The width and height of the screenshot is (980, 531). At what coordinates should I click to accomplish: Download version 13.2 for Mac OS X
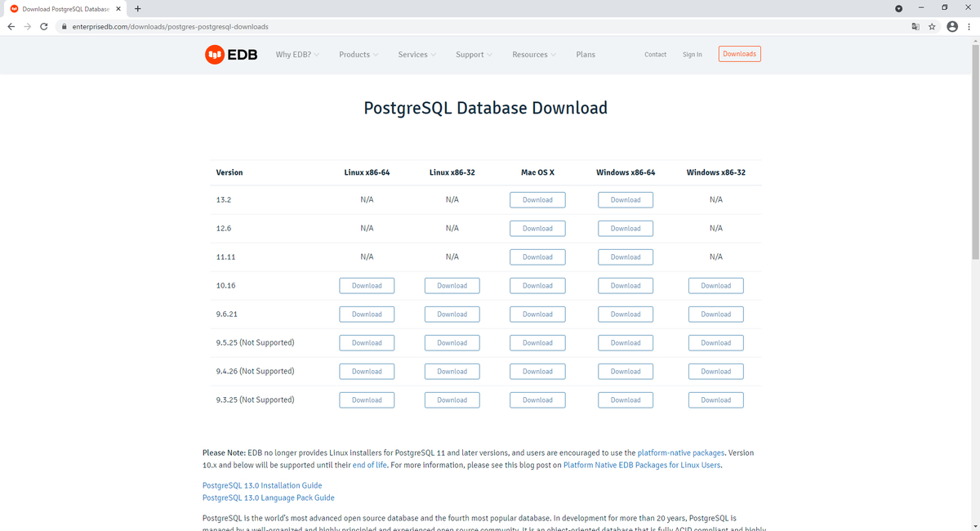coord(537,200)
